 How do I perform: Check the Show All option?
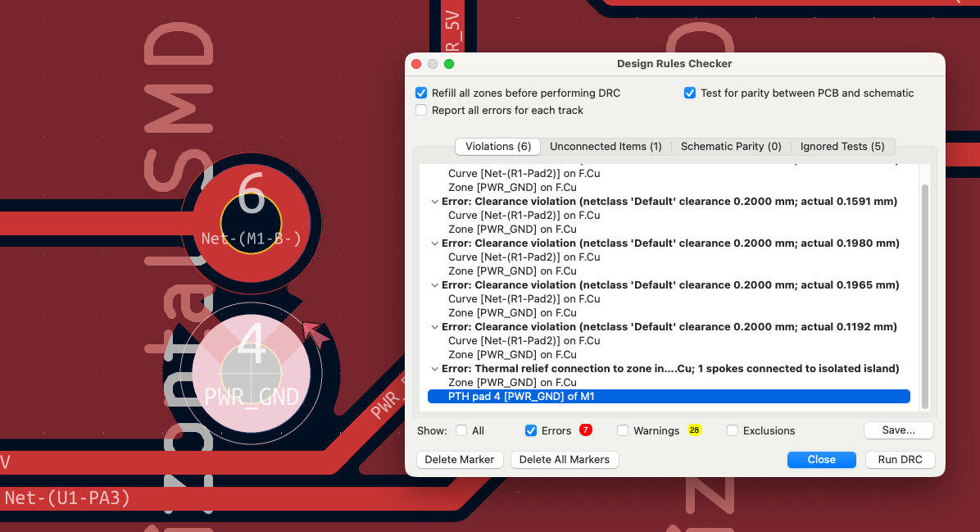click(461, 430)
